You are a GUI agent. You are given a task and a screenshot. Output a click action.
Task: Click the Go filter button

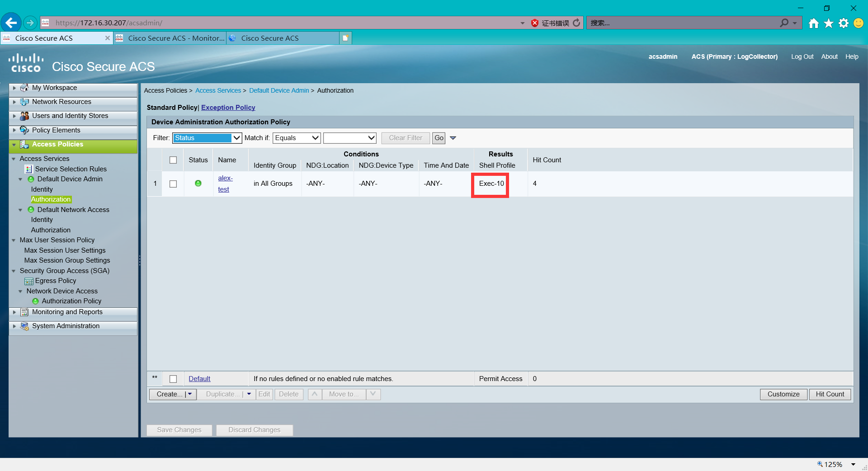click(439, 138)
